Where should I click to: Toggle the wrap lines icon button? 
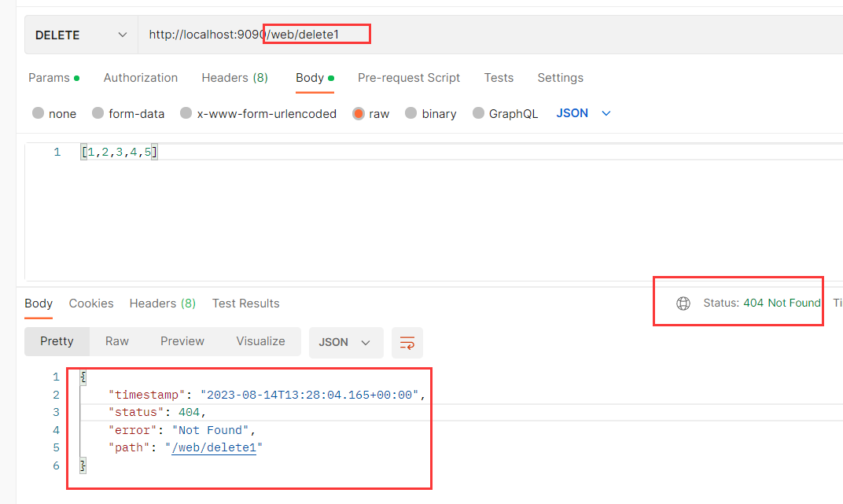[x=407, y=343]
